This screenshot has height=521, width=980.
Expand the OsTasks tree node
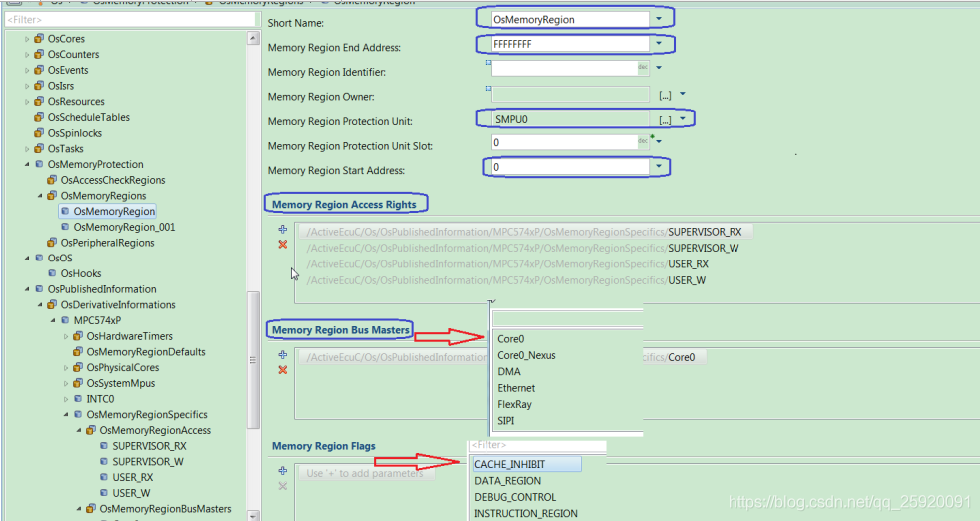(x=27, y=149)
